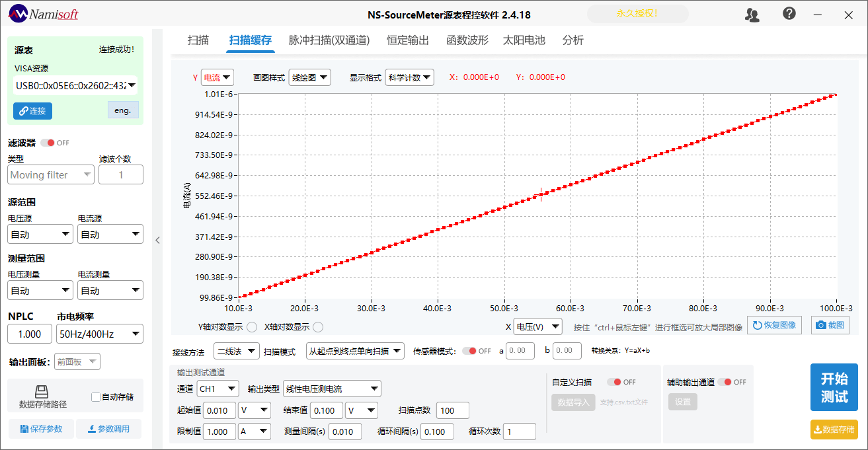The height and width of the screenshot is (450, 868).
Task: Toggle the 自定义扫描 custom scan switch
Action: pos(614,382)
